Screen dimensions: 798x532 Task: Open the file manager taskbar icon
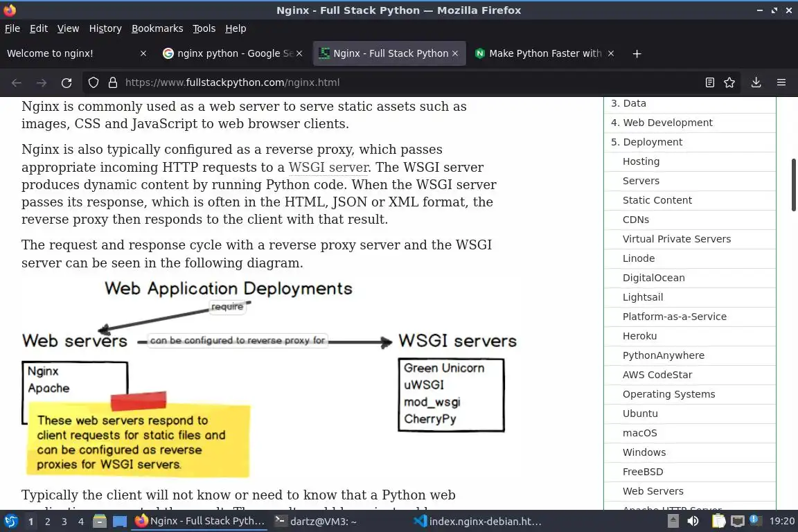coord(100,522)
